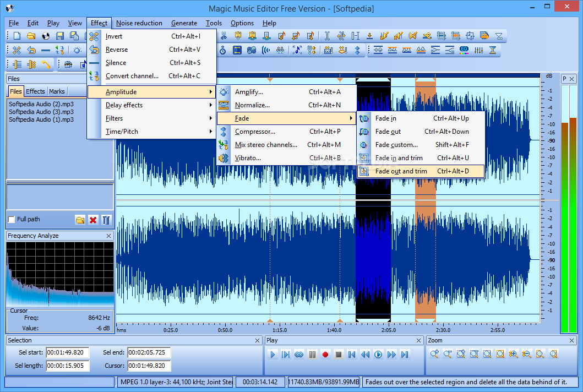
Task: Click the Sel end time field
Action: [149, 352]
